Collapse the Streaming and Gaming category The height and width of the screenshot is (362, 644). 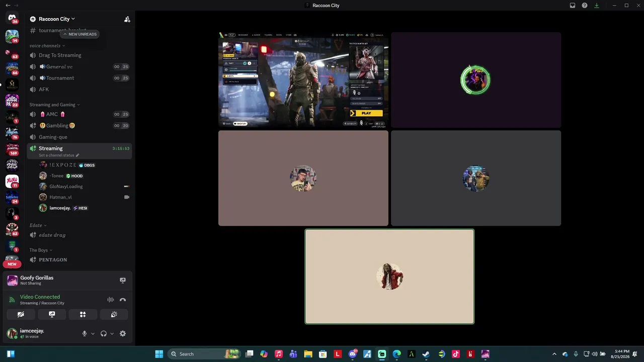coord(55,105)
